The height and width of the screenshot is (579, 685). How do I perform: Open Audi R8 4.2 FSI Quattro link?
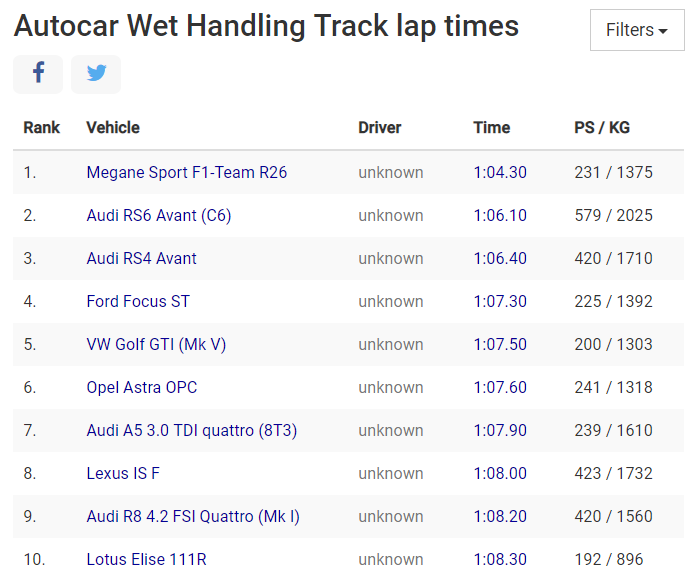(x=193, y=516)
